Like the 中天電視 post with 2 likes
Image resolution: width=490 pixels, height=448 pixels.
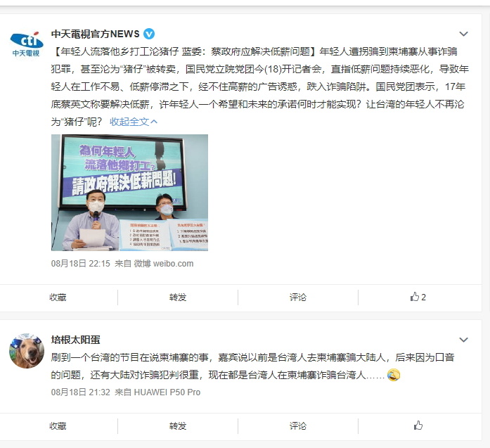(418, 297)
